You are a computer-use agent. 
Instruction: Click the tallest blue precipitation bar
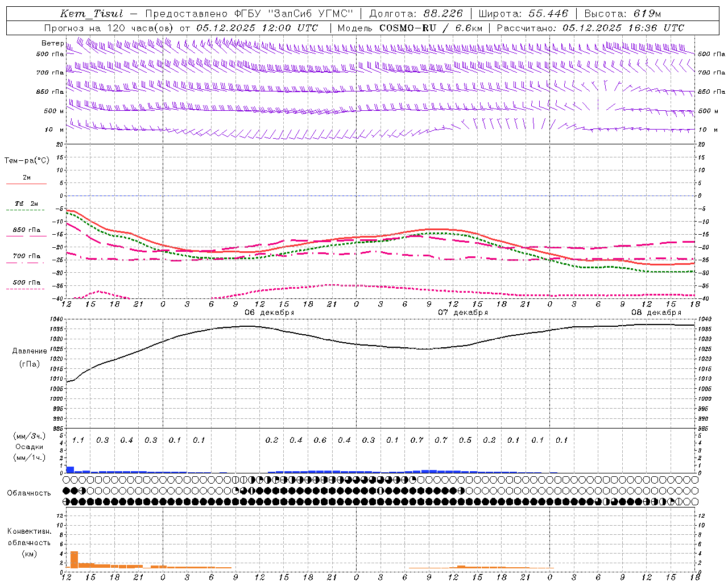coord(70,469)
